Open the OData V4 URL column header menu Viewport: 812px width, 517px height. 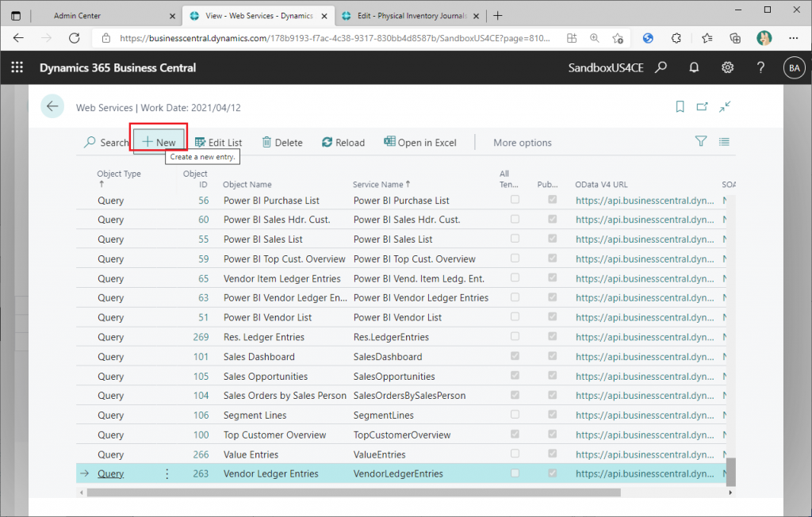(x=601, y=185)
